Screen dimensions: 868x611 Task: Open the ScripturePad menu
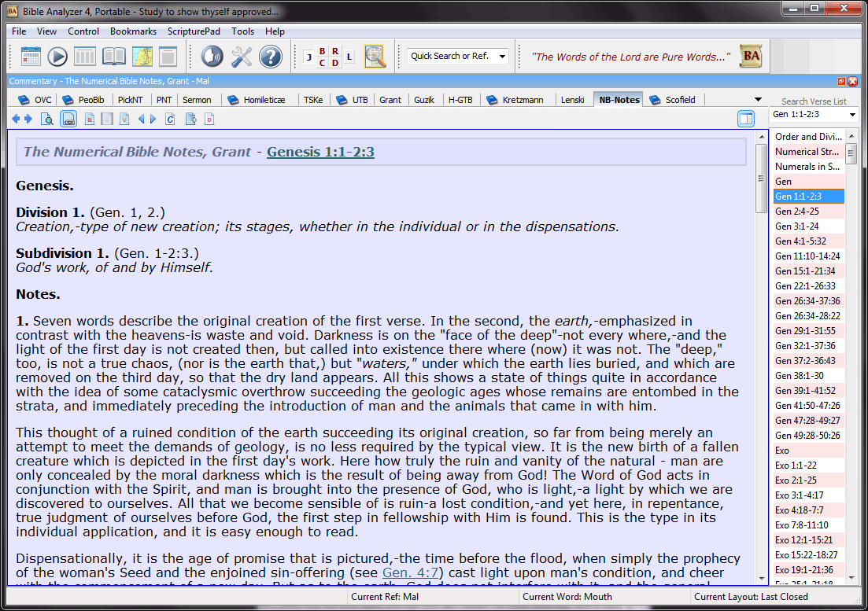(x=194, y=31)
